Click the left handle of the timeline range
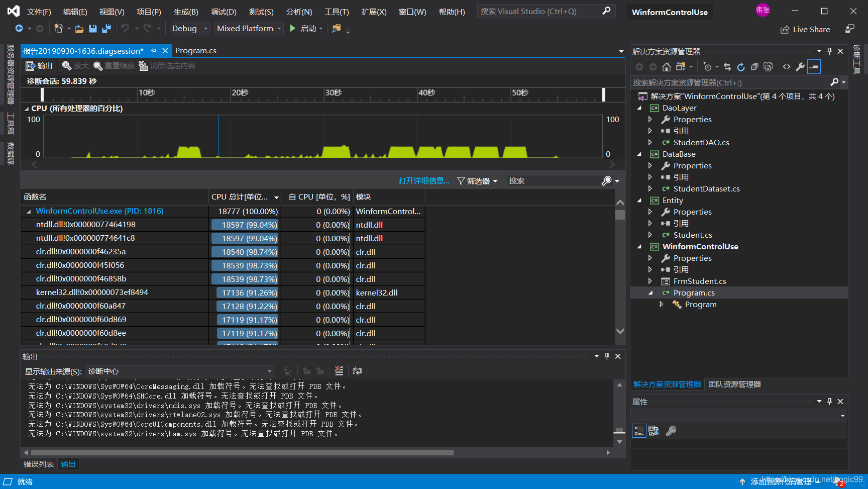Viewport: 868px width, 489px height. (42, 94)
